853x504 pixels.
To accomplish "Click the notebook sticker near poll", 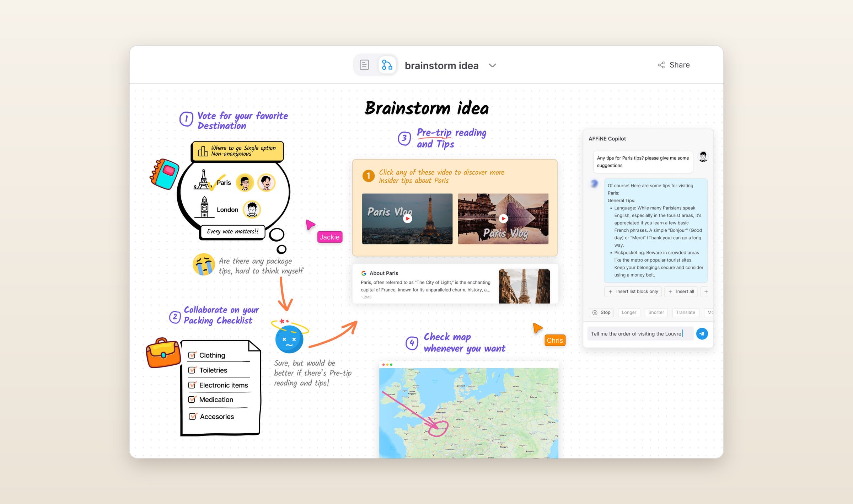I will [164, 174].
